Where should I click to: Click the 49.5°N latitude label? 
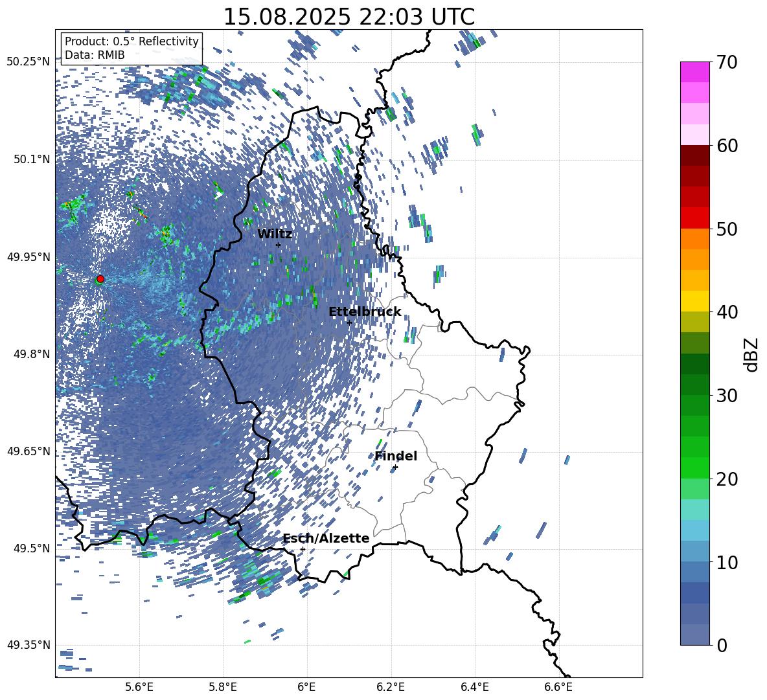pyautogui.click(x=32, y=548)
